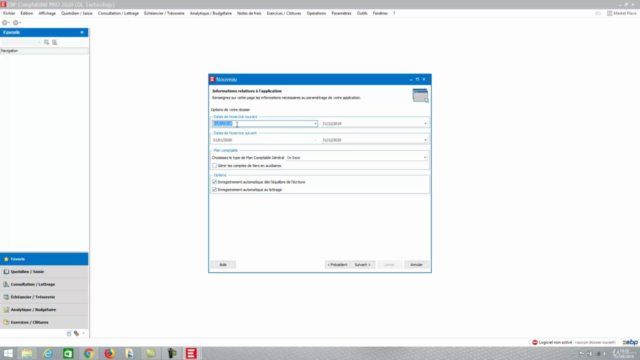
Task: Collapse the Favoris panel with its arrow
Action: tap(82, 32)
